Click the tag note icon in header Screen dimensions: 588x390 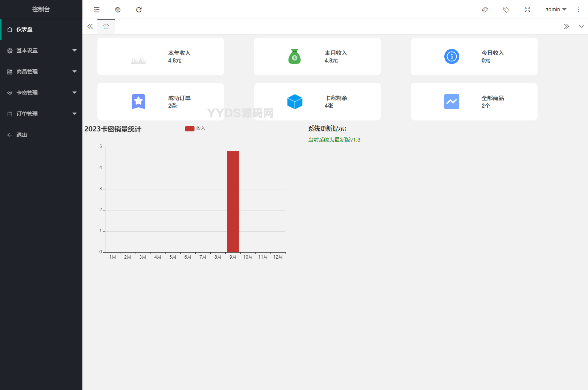coord(506,10)
